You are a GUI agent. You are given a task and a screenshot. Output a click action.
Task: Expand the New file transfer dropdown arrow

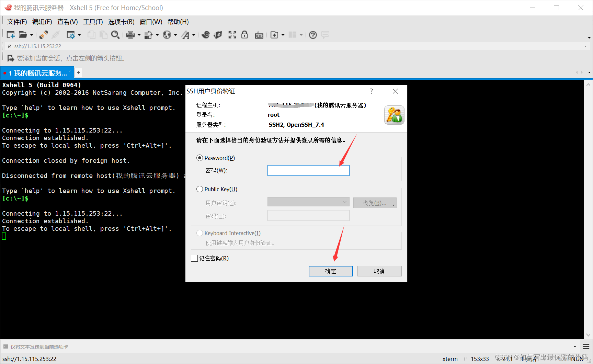pyautogui.click(x=283, y=35)
